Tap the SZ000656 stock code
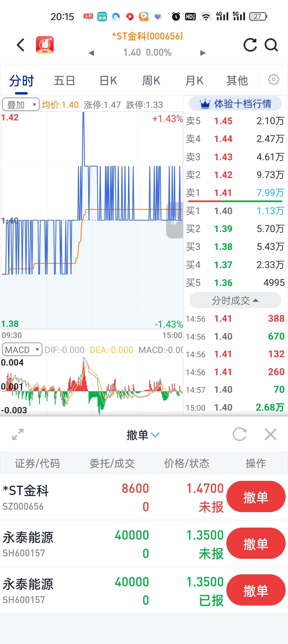 pyautogui.click(x=23, y=506)
